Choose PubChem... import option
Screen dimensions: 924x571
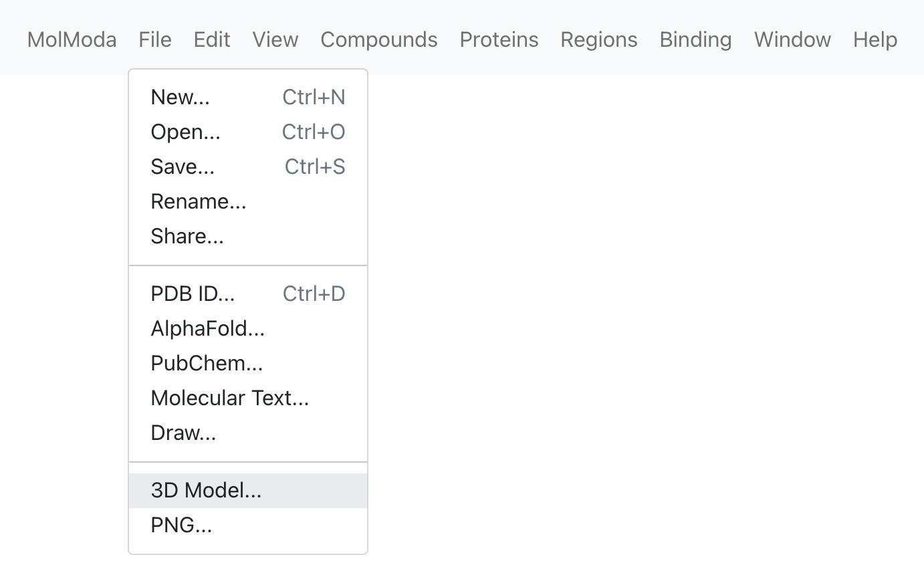[x=248, y=364]
